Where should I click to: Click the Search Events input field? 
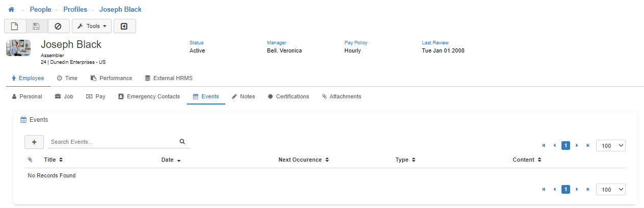(112, 142)
